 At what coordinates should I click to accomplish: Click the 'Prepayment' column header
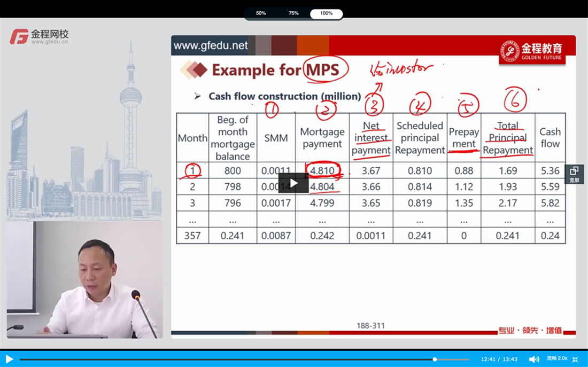464,138
